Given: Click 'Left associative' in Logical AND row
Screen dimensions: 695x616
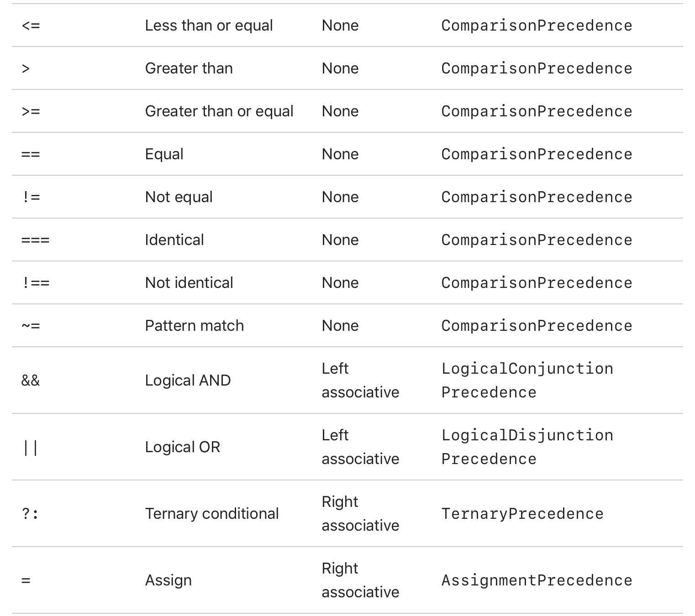Looking at the screenshot, I should point(360,381).
